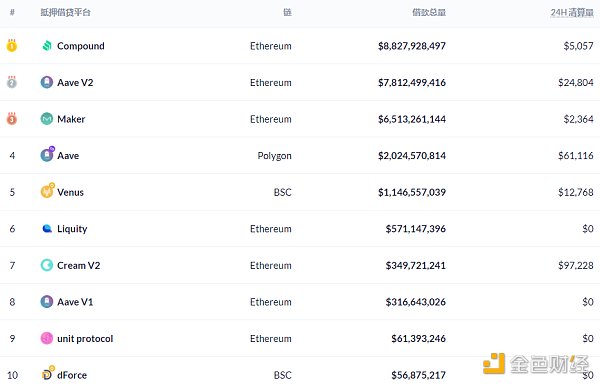
Task: Sort by the 24H清算量 column header
Action: (x=572, y=13)
